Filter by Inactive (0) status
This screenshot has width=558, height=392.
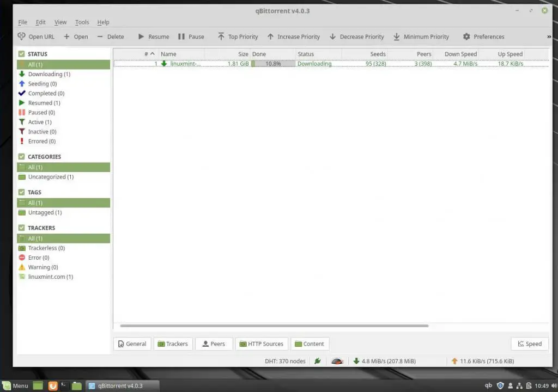pyautogui.click(x=63, y=132)
